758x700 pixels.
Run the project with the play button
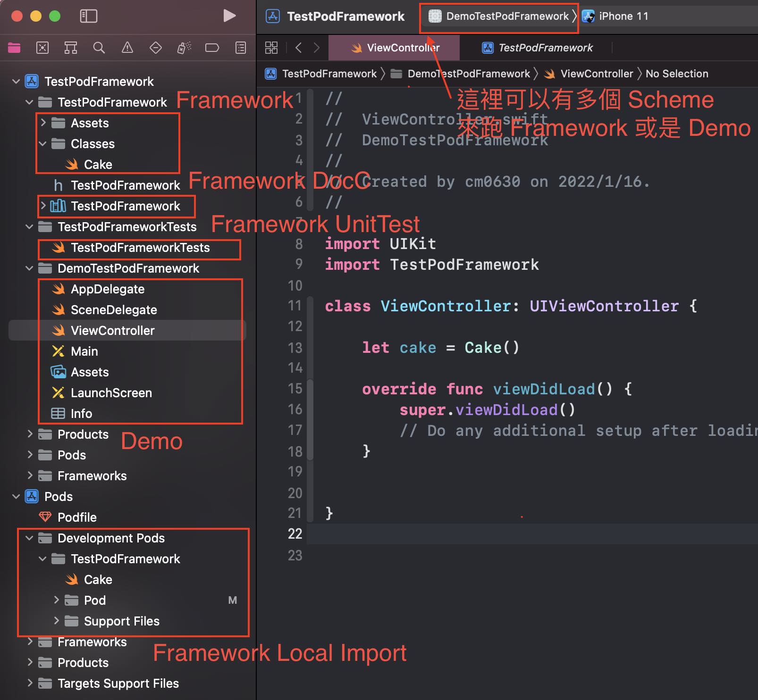[x=229, y=16]
